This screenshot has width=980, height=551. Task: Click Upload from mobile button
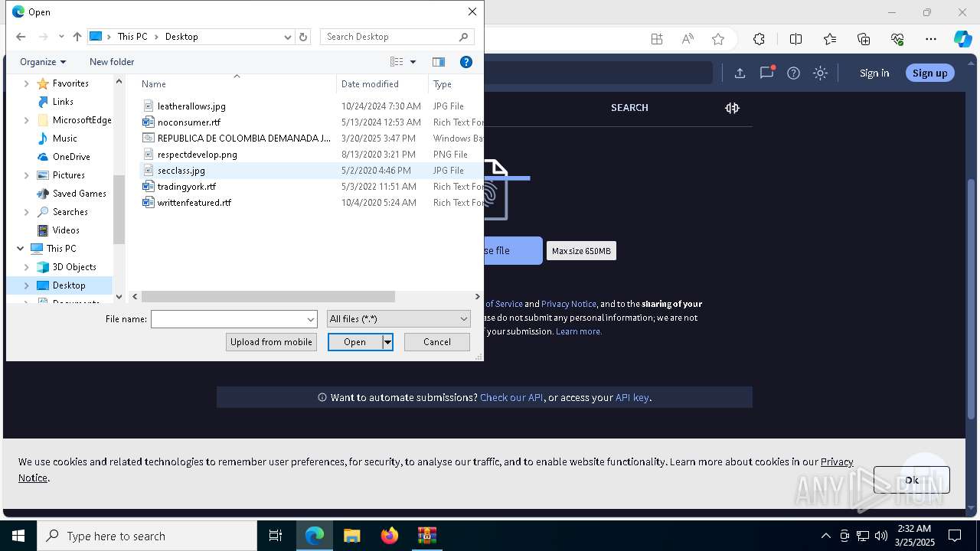271,342
